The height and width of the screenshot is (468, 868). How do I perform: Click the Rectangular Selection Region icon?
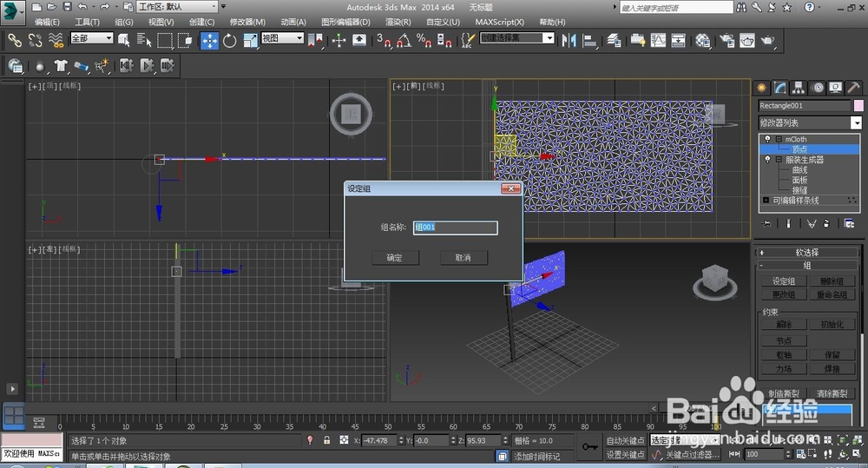(164, 40)
